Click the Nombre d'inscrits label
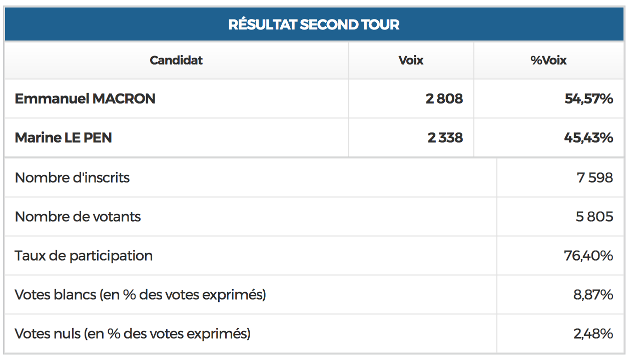Viewport: 635px width, 364px height. click(73, 177)
